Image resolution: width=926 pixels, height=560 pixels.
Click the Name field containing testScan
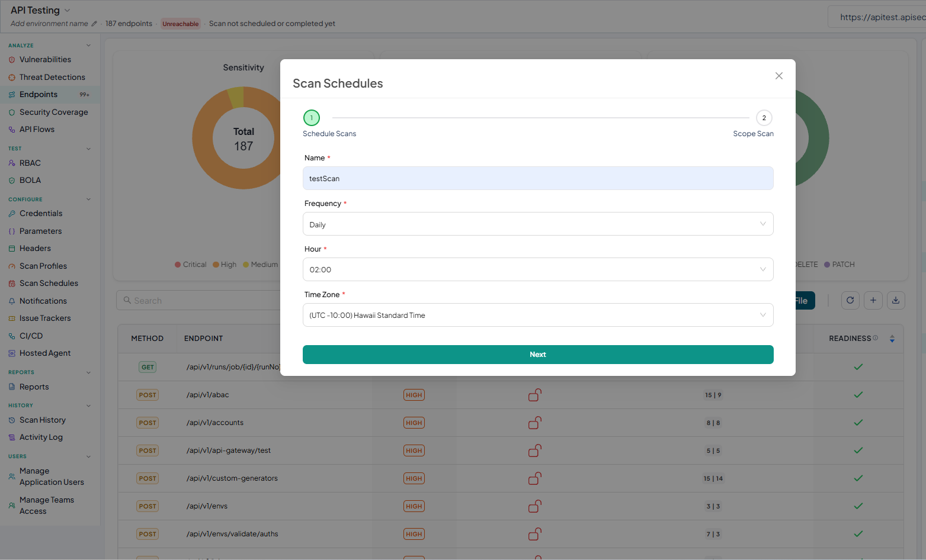pyautogui.click(x=538, y=178)
